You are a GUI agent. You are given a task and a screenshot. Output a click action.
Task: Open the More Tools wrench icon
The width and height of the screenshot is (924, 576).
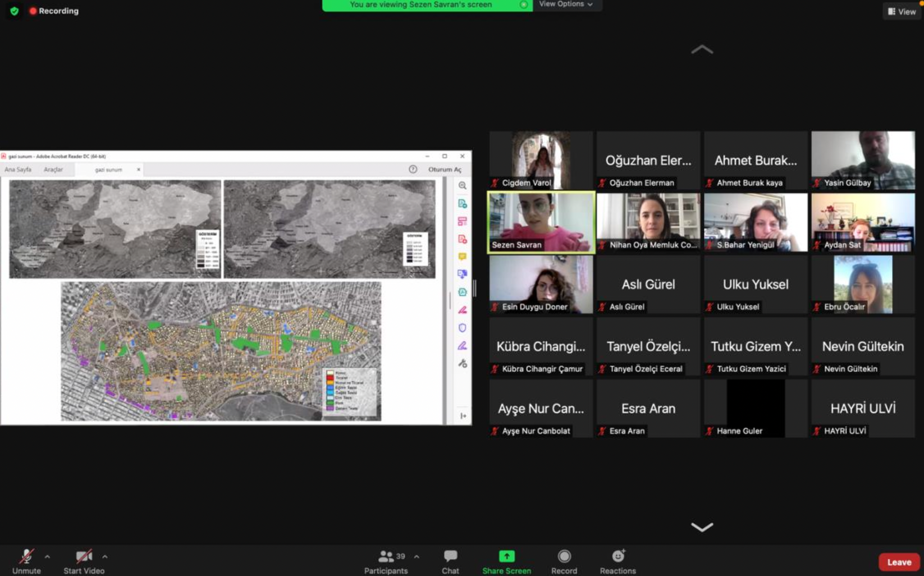pos(463,364)
